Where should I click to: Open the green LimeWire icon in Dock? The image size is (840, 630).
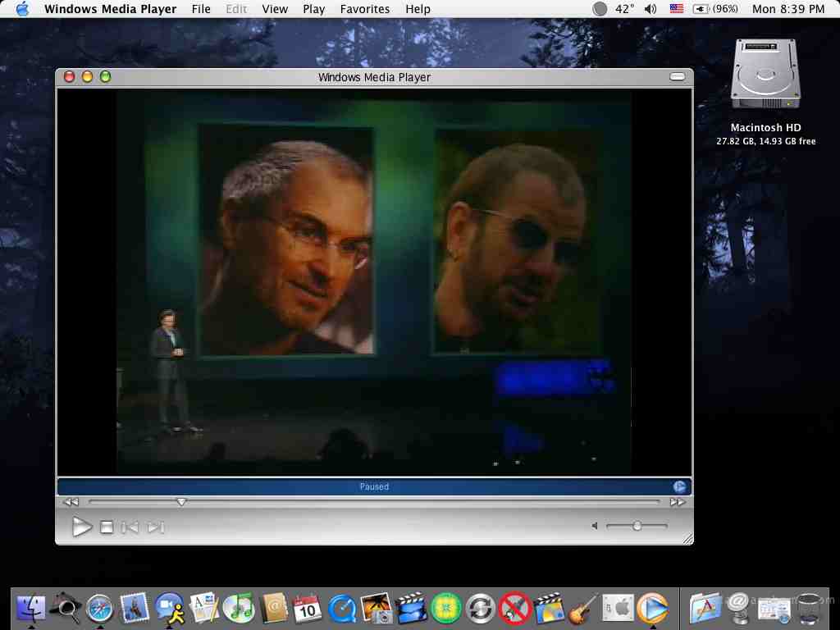[x=446, y=609]
